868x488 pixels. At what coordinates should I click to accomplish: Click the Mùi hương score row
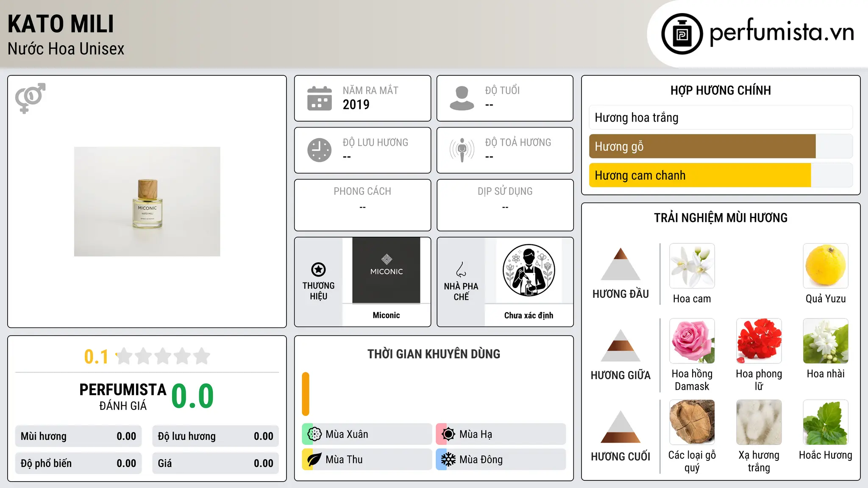(x=78, y=436)
